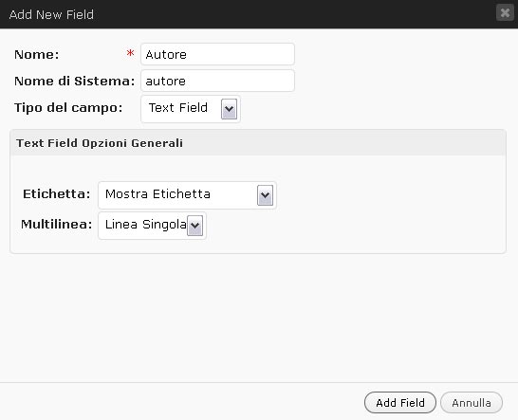Image resolution: width=518 pixels, height=420 pixels.
Task: Click the Etichetta: label
Action: click(57, 193)
